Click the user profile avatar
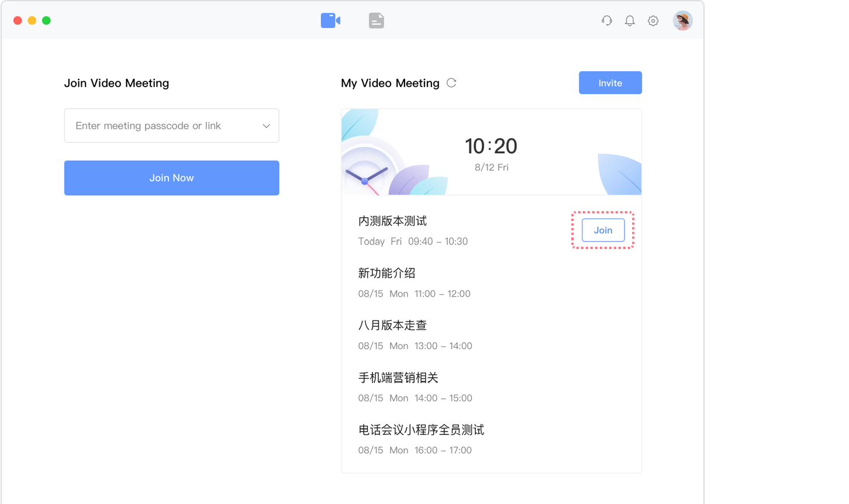 click(x=682, y=20)
